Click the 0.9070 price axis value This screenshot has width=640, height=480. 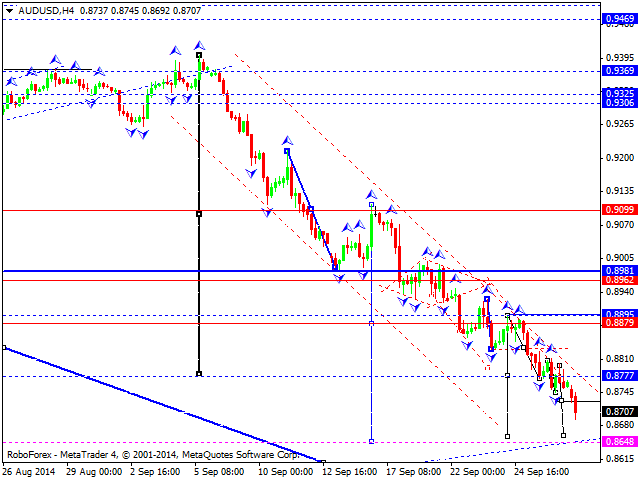click(x=620, y=224)
